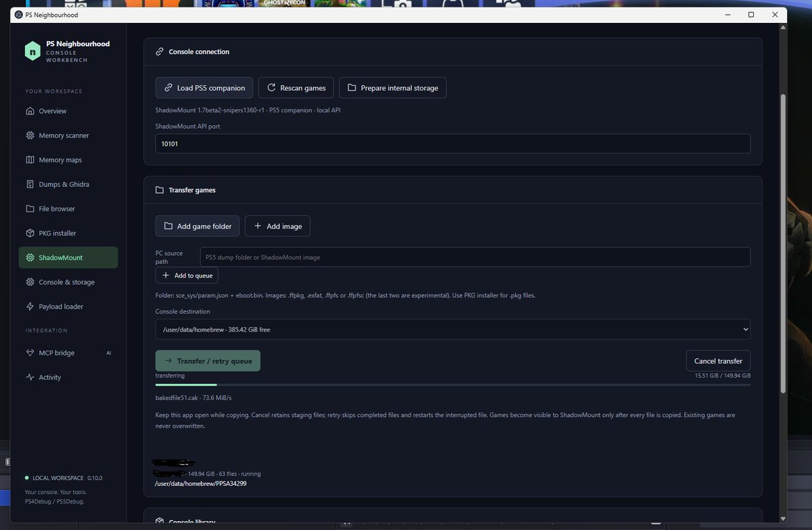Open the Payload loader page
The width and height of the screenshot is (812, 530).
pos(68,307)
